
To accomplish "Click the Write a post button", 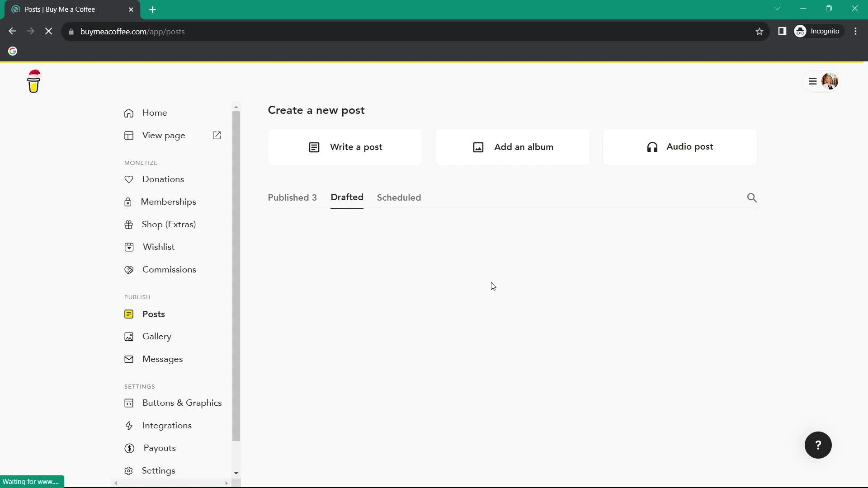I will (x=346, y=146).
